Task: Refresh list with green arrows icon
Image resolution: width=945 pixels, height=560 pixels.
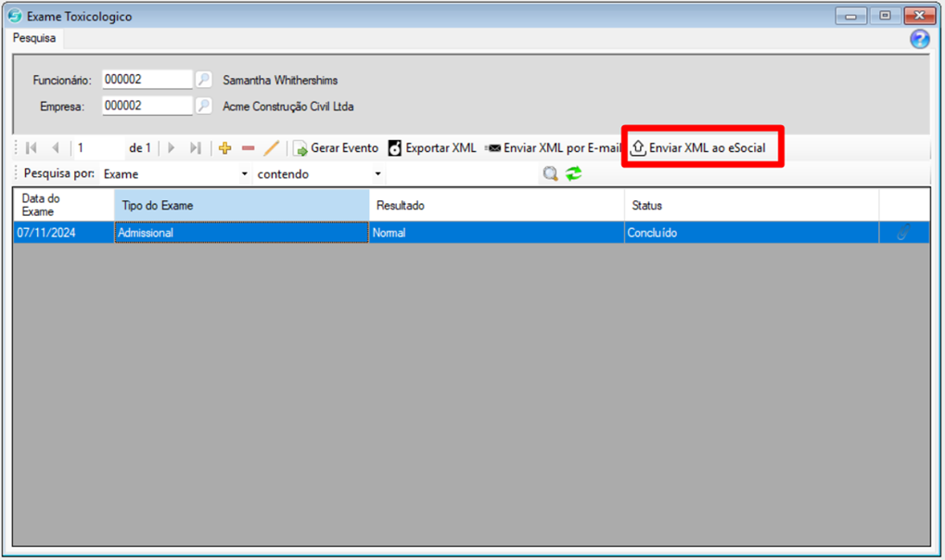Action: (x=574, y=173)
